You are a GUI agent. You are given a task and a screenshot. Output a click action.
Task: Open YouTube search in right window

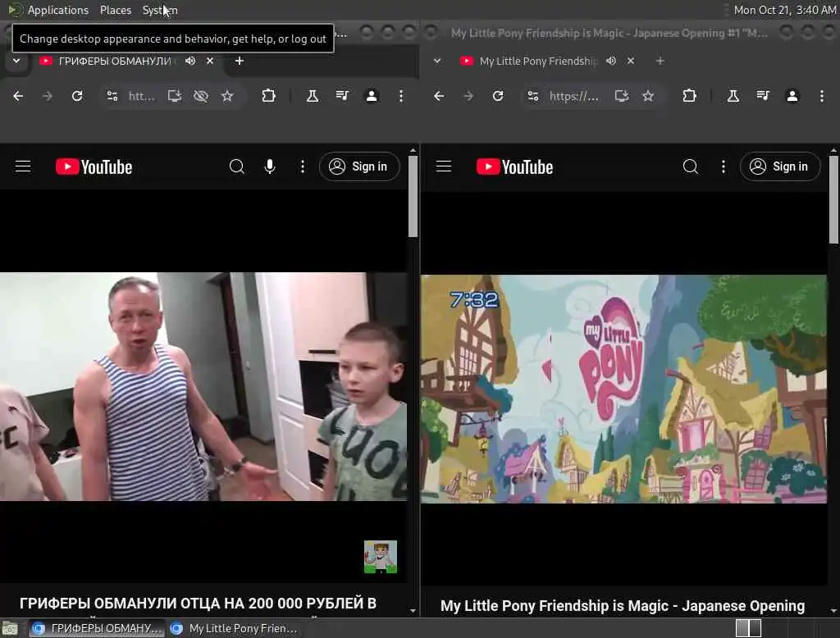[x=691, y=166]
